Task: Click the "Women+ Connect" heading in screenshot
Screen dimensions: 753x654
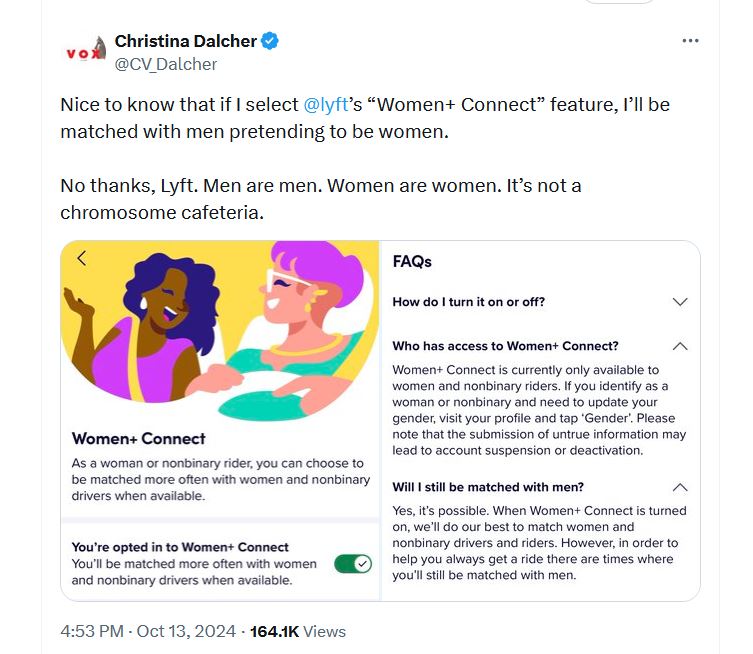Action: (x=139, y=438)
